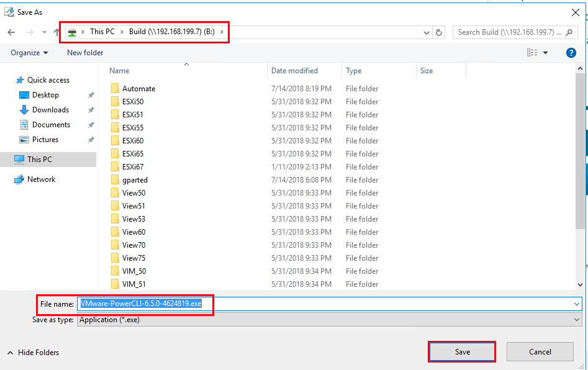This screenshot has width=588, height=370.
Task: Click the blue Help question mark icon
Action: (x=571, y=53)
